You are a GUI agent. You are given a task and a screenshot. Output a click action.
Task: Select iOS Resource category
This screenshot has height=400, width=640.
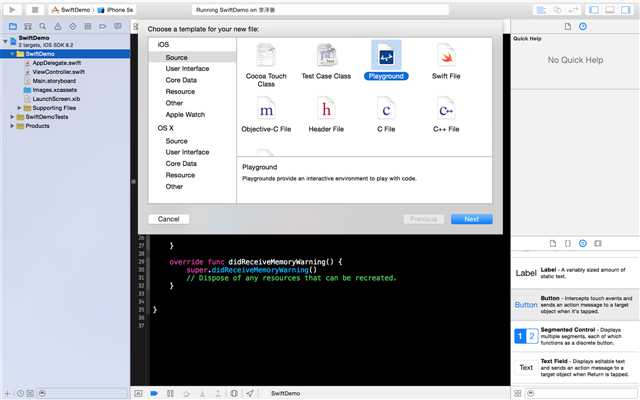point(180,91)
